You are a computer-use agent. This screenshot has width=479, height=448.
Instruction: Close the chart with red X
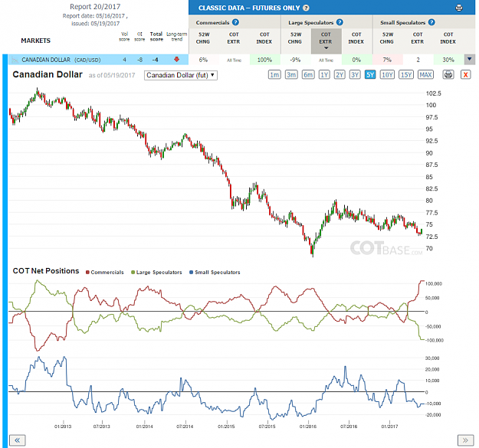(465, 74)
